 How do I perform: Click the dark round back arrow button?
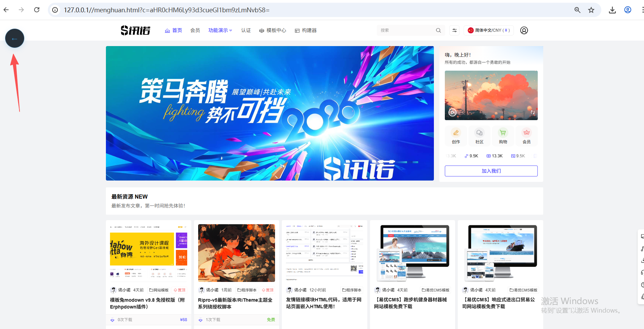point(15,39)
